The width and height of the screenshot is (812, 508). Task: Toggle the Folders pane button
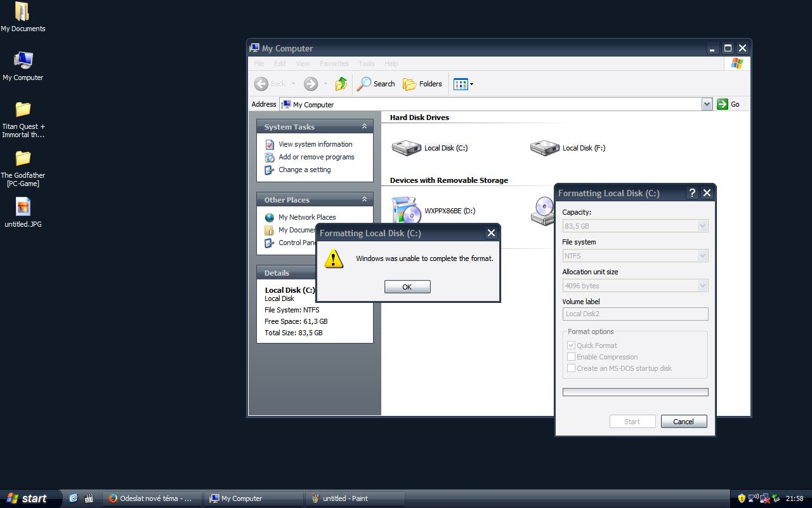(x=422, y=84)
